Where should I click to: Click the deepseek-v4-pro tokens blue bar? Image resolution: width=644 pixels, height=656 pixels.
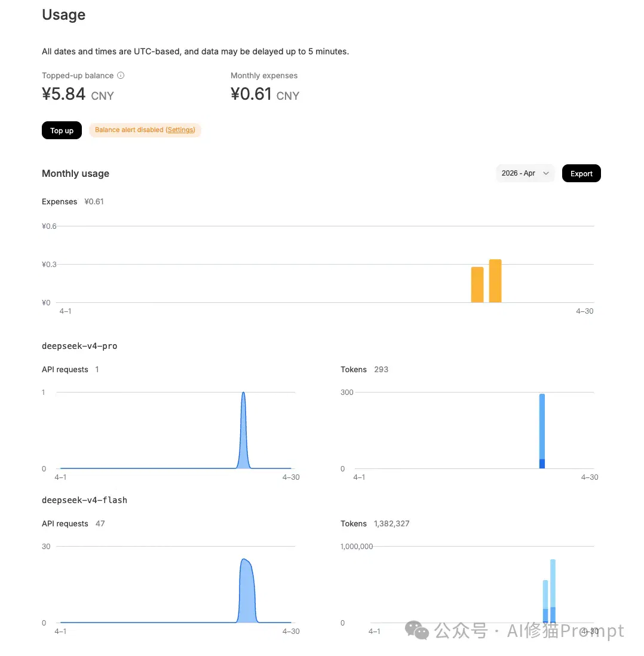[542, 431]
